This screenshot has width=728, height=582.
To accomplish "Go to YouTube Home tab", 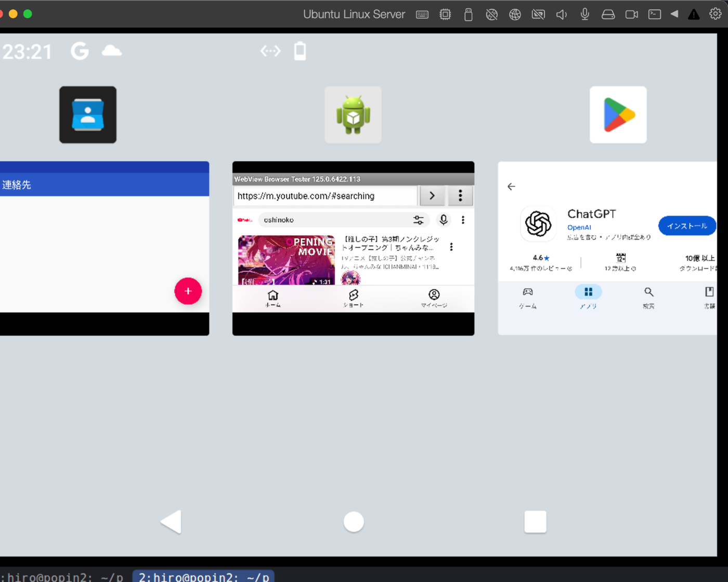I will tap(273, 299).
